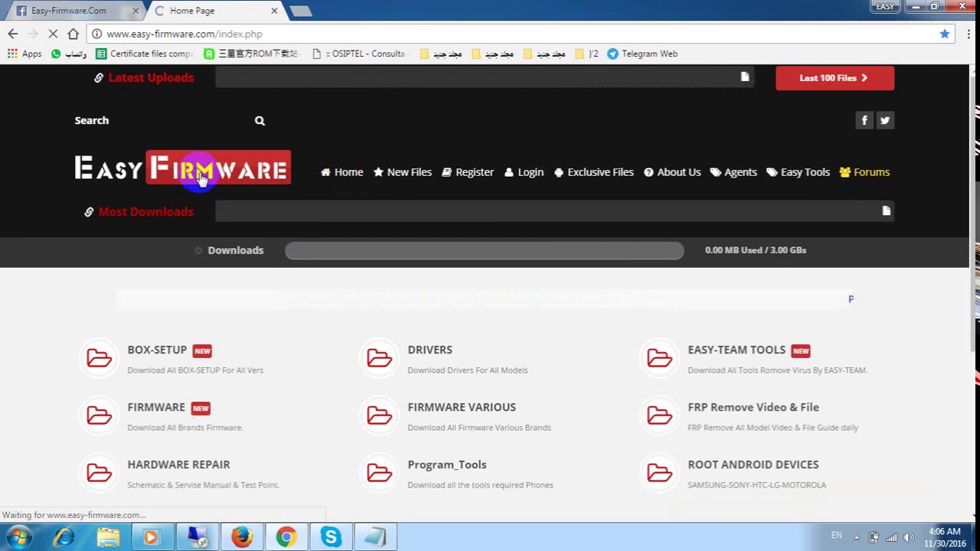
Task: Click the file icon in Latest Uploads bar
Action: coord(745,77)
